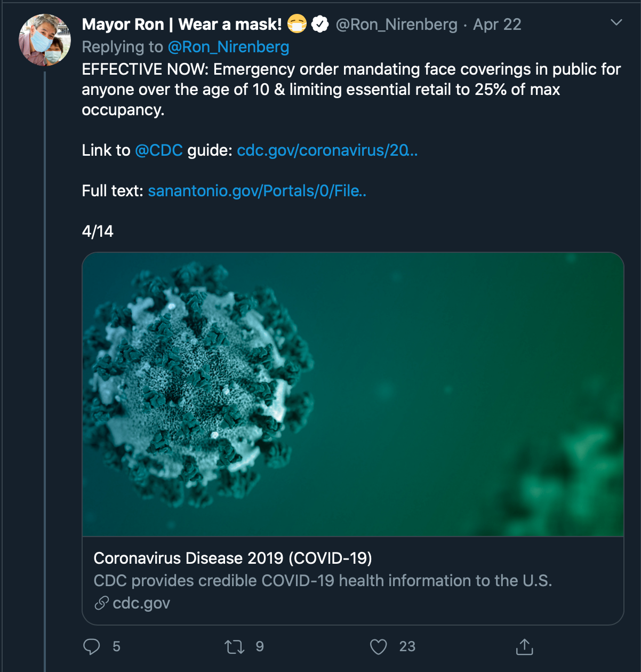This screenshot has width=641, height=672.
Task: Retweet this tweet via the retweet icon
Action: tap(235, 647)
